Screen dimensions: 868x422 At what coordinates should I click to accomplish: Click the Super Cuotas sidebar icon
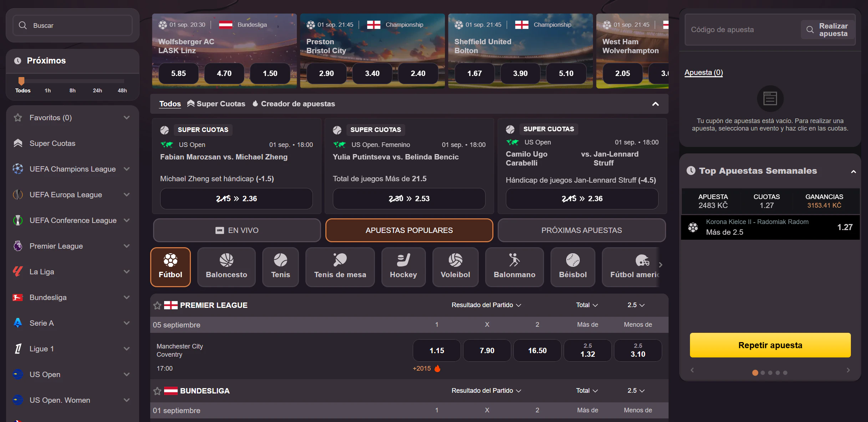coord(18,143)
